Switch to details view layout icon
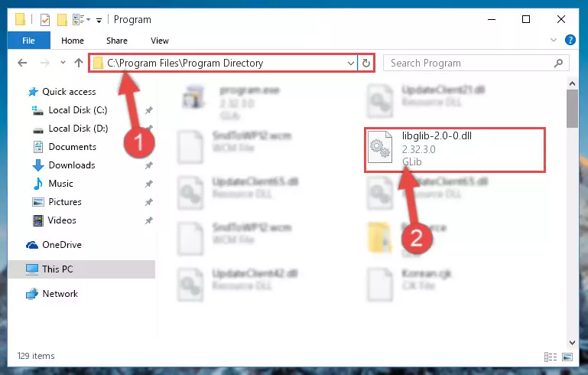Image resolution: width=588 pixels, height=375 pixels. (x=550, y=357)
